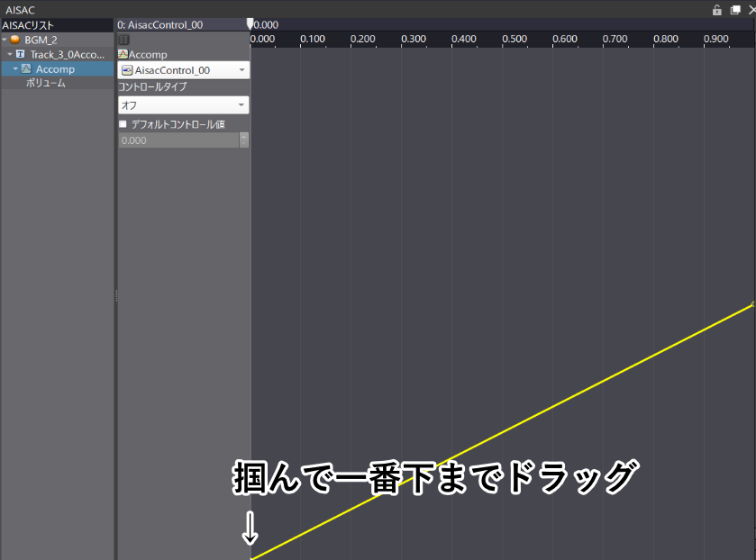Image resolution: width=756 pixels, height=560 pixels.
Task: Click the Accomp graph icon in properties
Action: click(123, 54)
